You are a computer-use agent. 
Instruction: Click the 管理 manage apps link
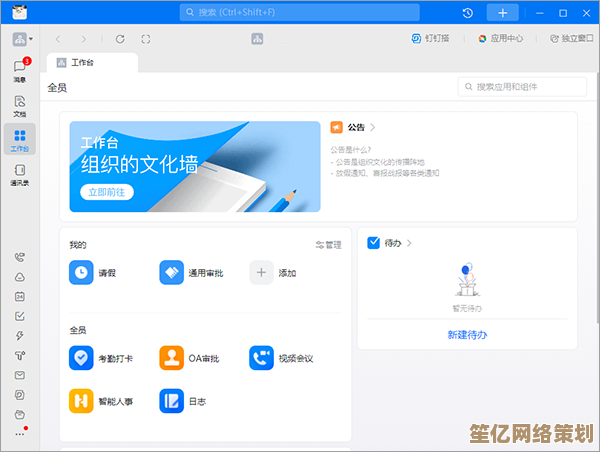(x=328, y=244)
